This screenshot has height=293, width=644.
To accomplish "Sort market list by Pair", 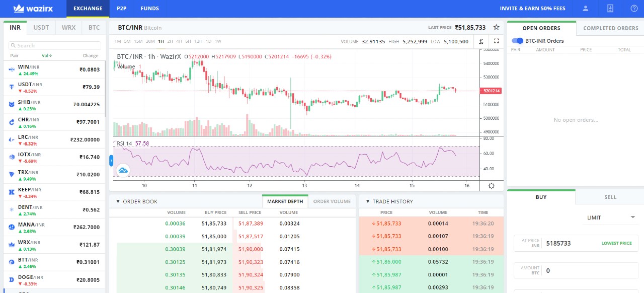I will (14, 55).
